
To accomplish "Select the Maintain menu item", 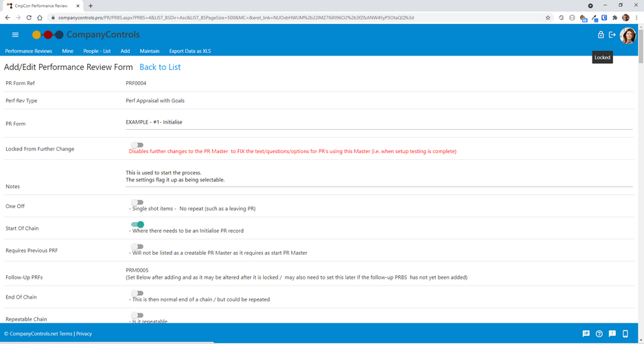I will (150, 51).
